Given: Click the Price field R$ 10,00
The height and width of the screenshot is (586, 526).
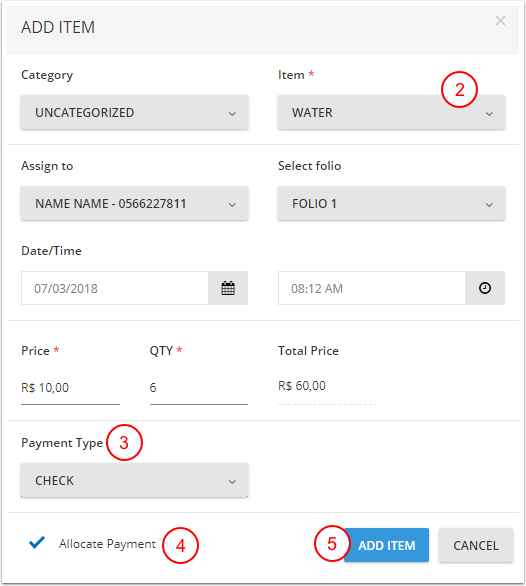Looking at the screenshot, I should (x=70, y=388).
